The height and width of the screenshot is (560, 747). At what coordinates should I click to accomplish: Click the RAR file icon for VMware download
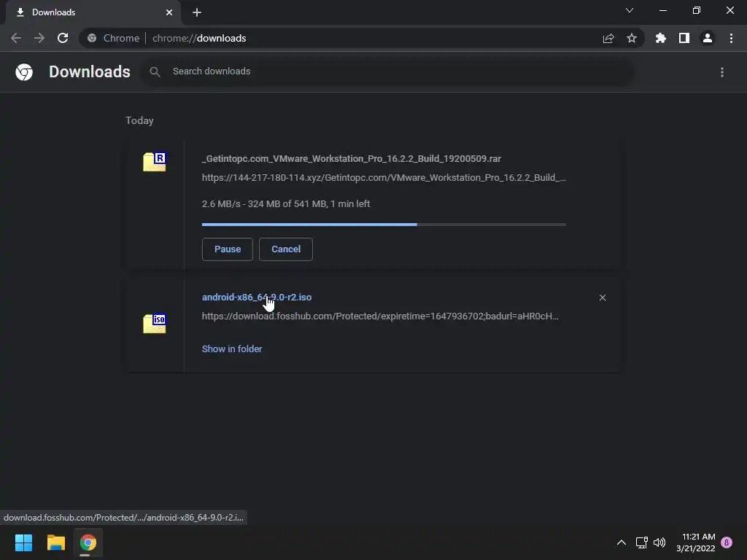pyautogui.click(x=155, y=162)
